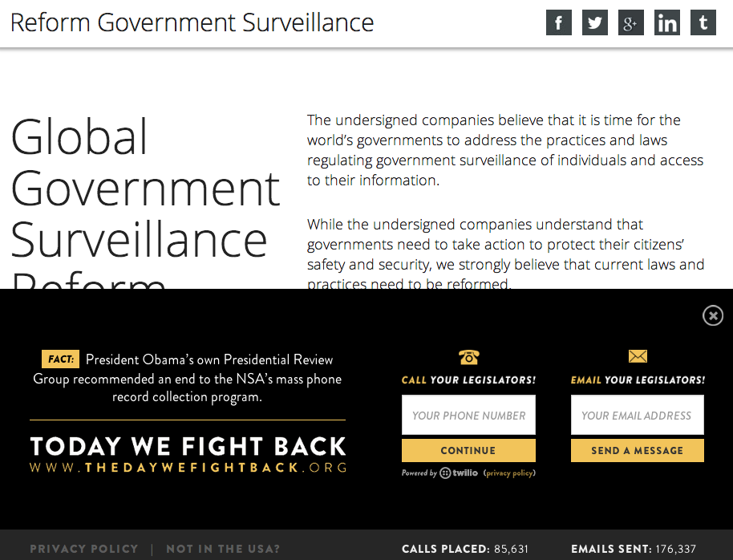Share via the Google Plus icon
Screen dimensions: 733x560
[631, 22]
